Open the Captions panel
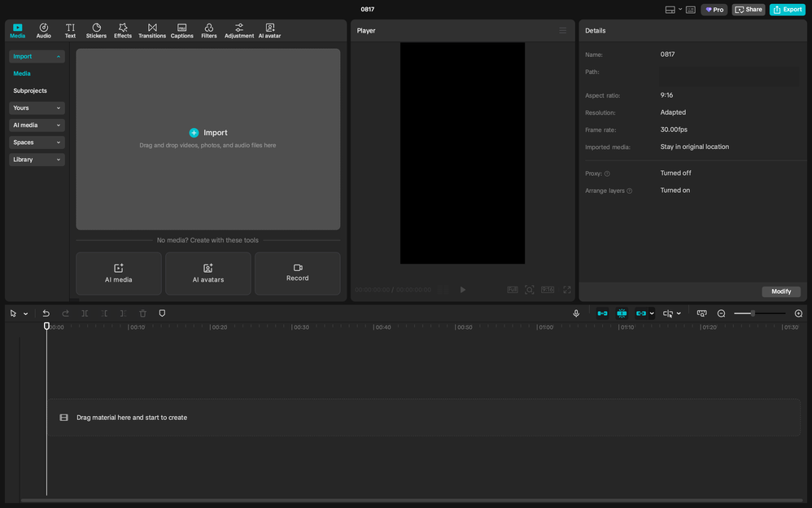Viewport: 812px width, 508px height. (x=181, y=31)
